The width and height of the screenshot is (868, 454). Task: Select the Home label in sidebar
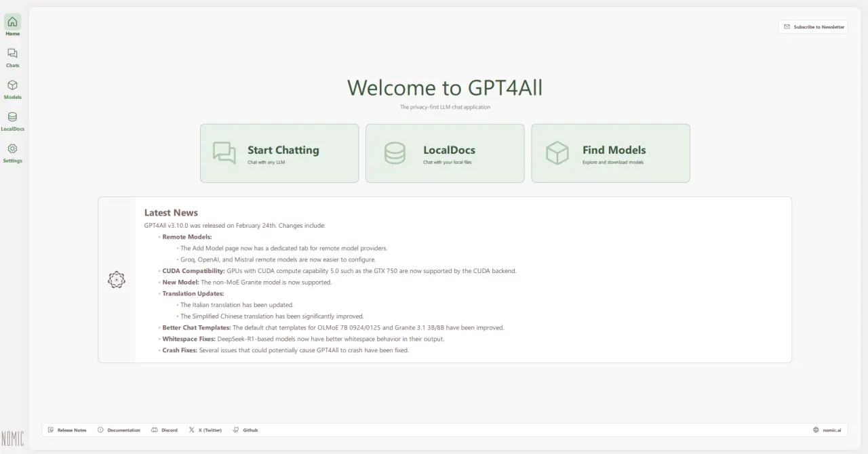[x=13, y=34]
